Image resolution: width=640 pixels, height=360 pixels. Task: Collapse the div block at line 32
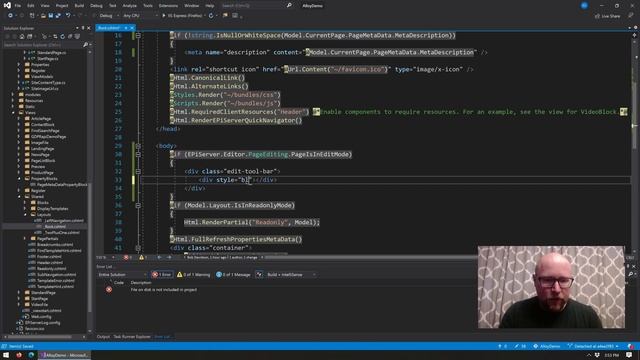pos(138,171)
